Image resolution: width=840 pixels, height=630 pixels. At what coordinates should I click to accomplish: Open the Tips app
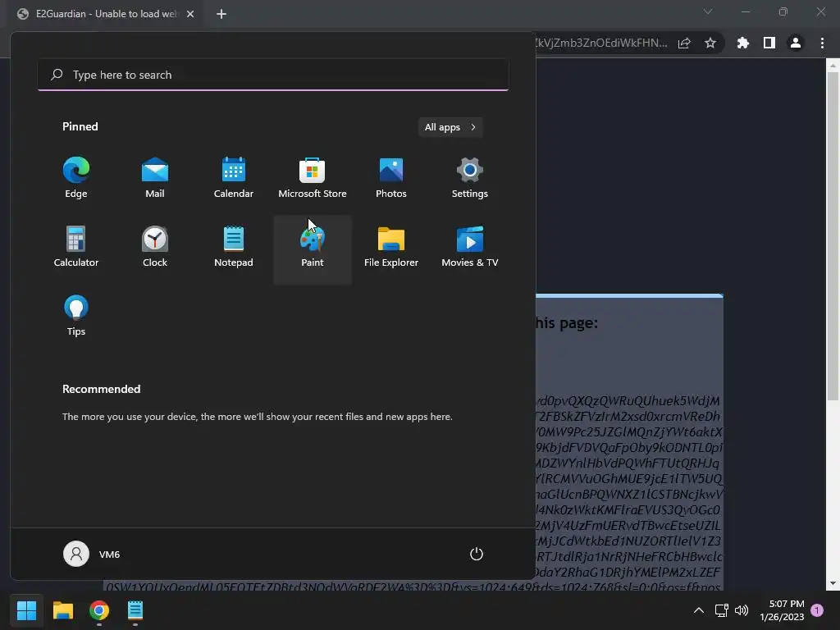76,317
